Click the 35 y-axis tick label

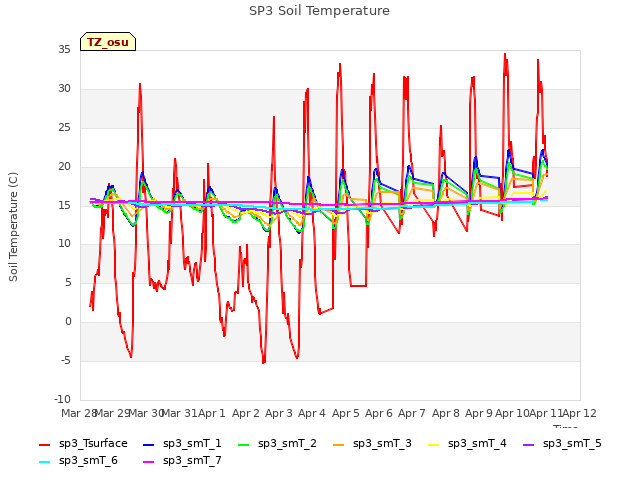pyautogui.click(x=64, y=50)
